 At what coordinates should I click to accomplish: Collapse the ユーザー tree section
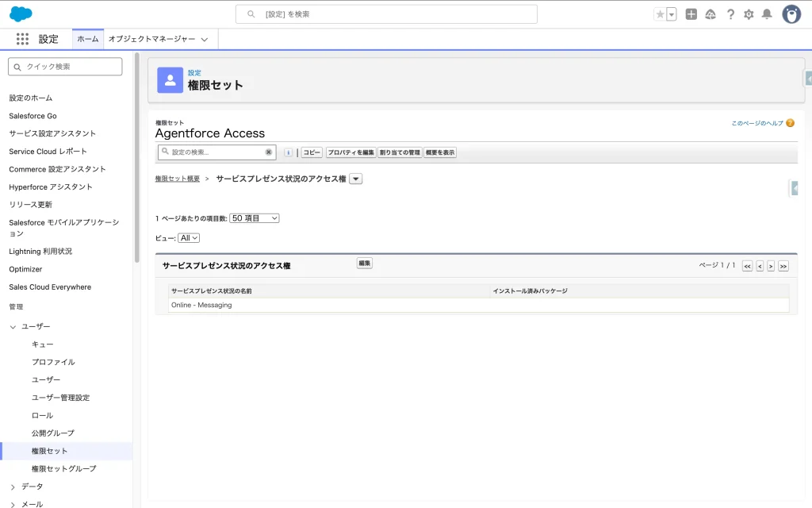[13, 327]
